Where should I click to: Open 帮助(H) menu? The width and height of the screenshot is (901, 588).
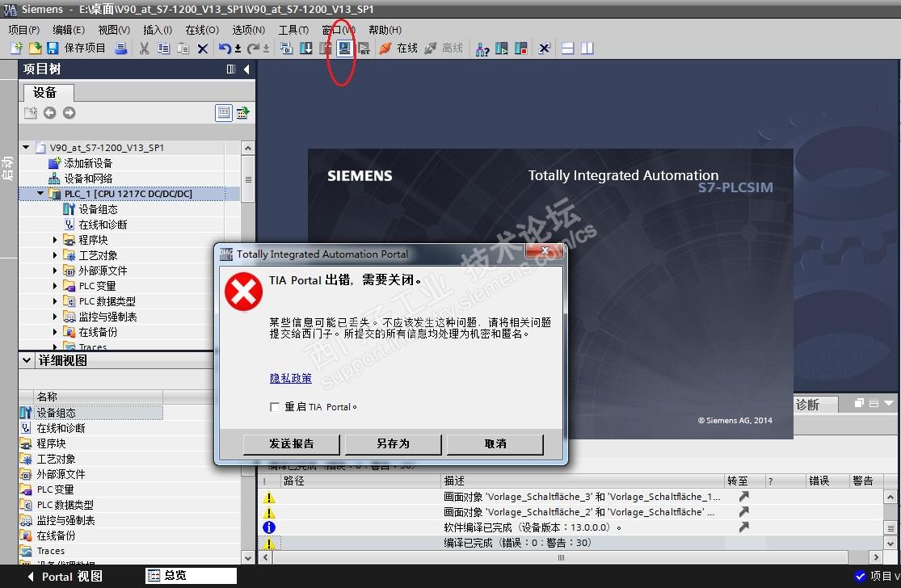tap(385, 30)
